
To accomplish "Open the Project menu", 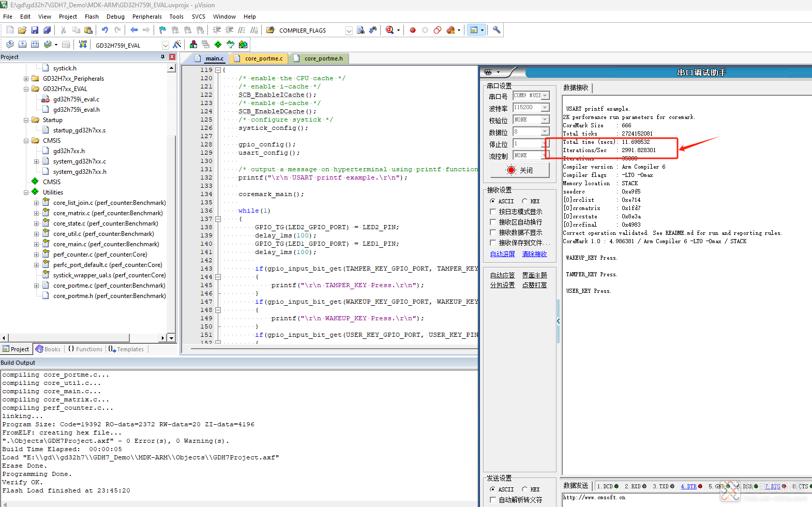I will pyautogui.click(x=68, y=17).
